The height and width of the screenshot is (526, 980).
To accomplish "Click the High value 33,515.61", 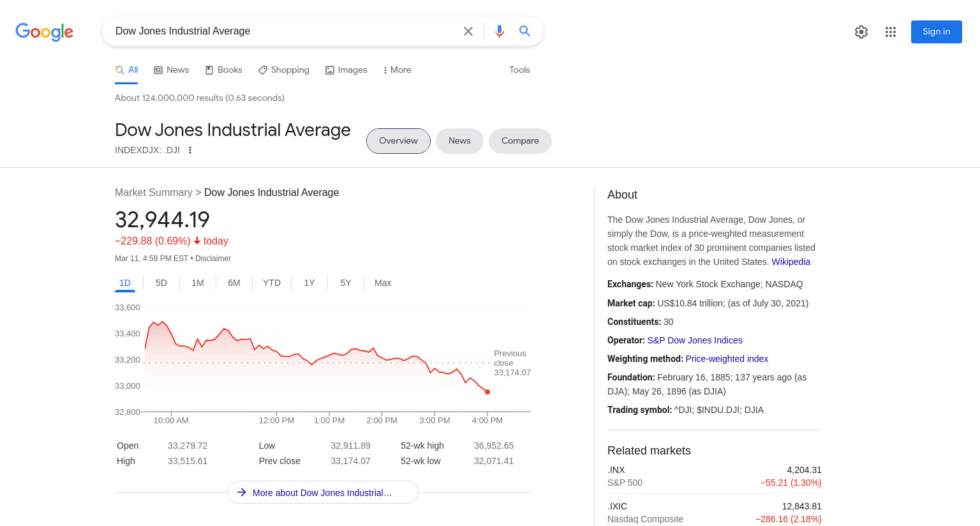I will coord(188,461).
